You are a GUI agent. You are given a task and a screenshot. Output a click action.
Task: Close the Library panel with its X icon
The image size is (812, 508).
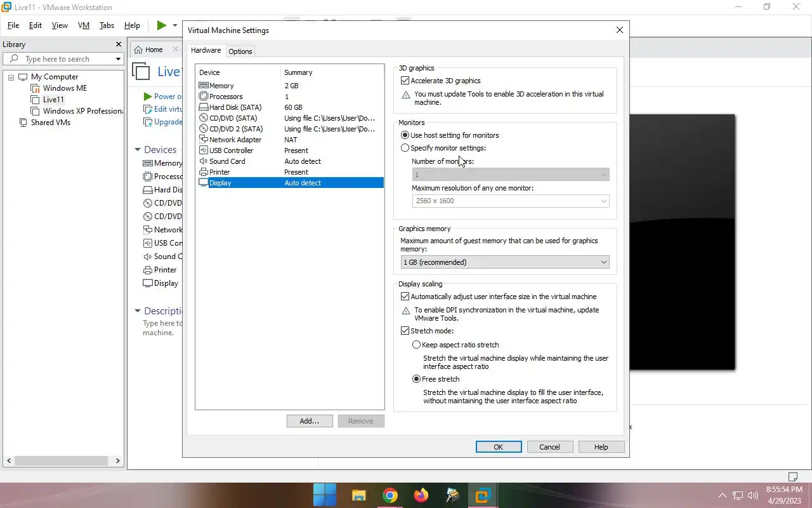point(118,44)
